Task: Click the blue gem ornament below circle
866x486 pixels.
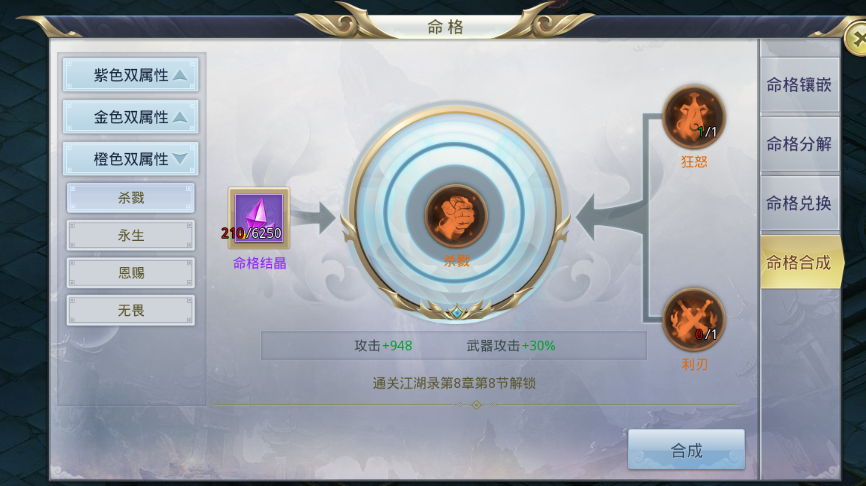Action: [456, 313]
